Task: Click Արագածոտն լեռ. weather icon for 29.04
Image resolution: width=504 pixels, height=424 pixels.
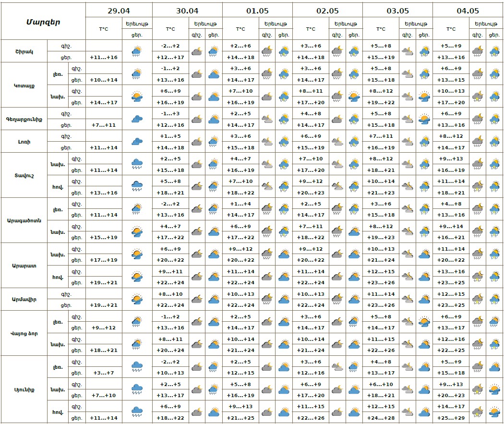Action: (137, 209)
